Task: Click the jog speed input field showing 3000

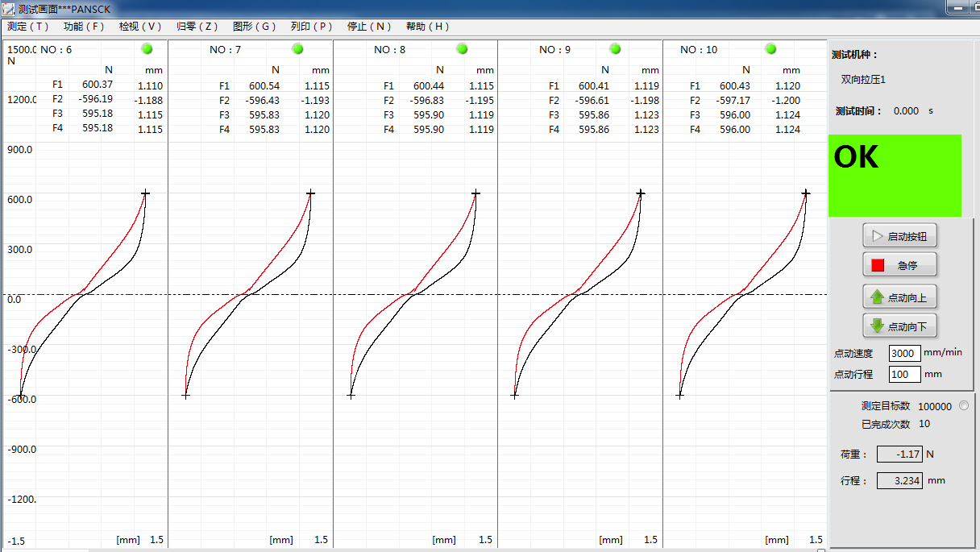Action: (904, 353)
